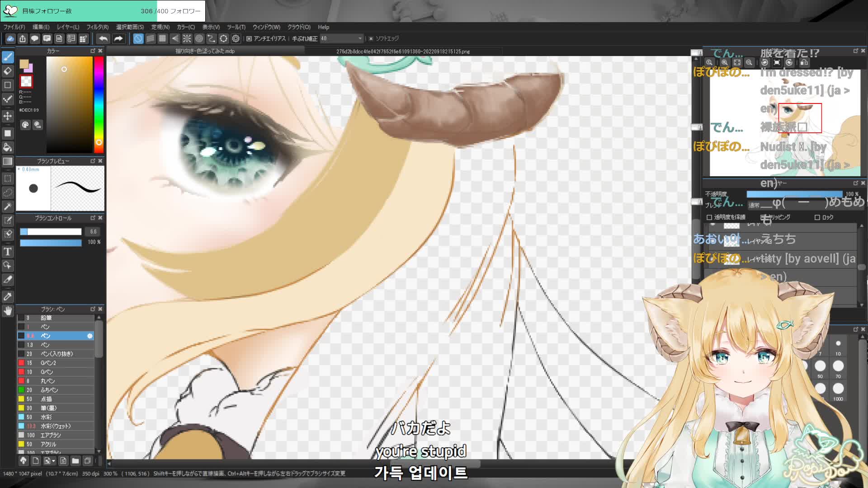Image resolution: width=868 pixels, height=488 pixels.
Task: Select the Eyedropper tool
Action: click(x=8, y=297)
